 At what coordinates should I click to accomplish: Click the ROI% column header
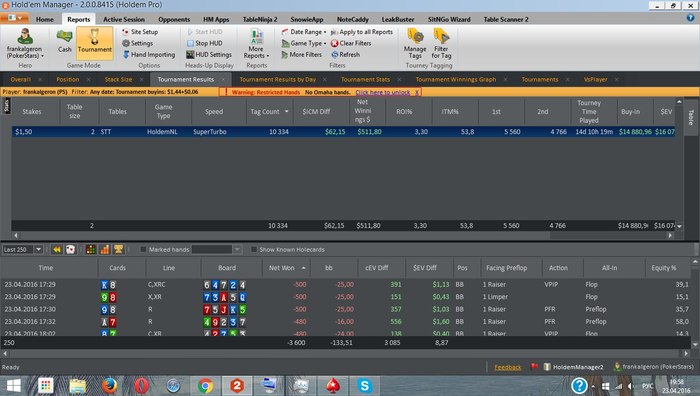(x=404, y=112)
